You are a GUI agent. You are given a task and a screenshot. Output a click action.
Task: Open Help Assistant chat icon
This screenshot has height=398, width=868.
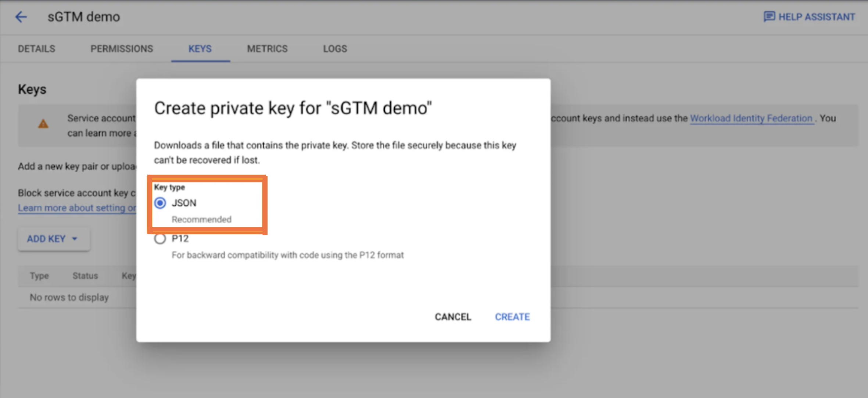click(769, 17)
